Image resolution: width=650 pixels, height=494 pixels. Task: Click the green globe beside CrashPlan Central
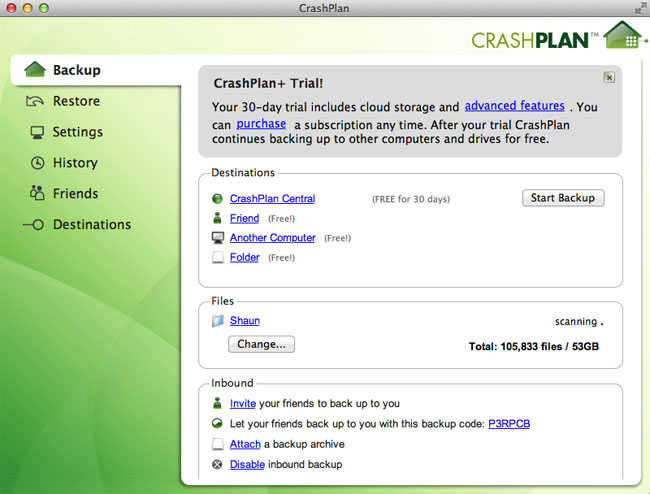pos(217,199)
